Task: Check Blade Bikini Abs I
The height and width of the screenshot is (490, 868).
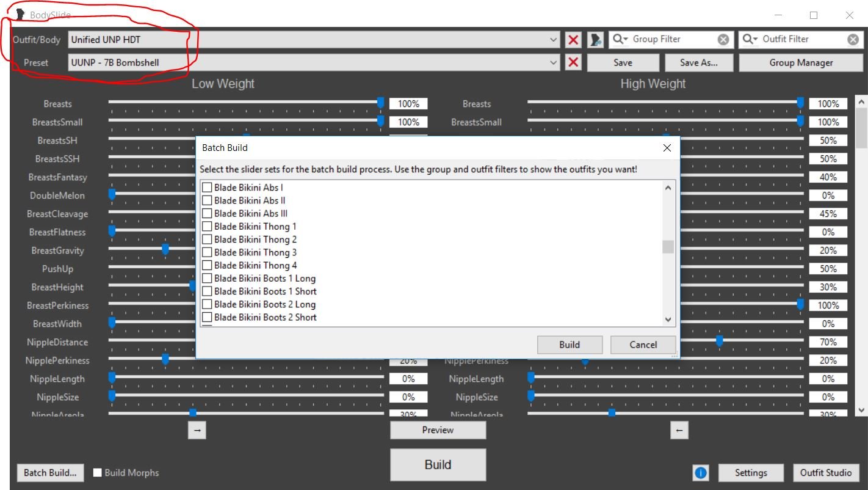Action: coord(207,188)
